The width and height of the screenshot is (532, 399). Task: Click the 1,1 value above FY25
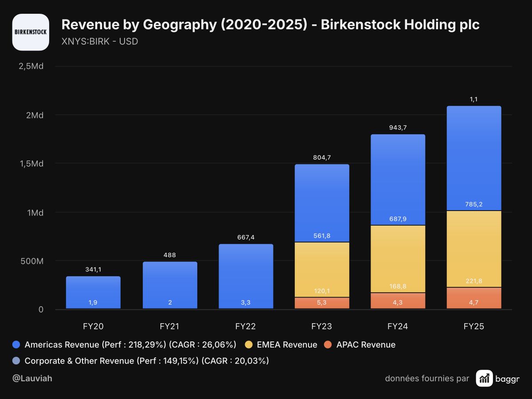coord(474,99)
